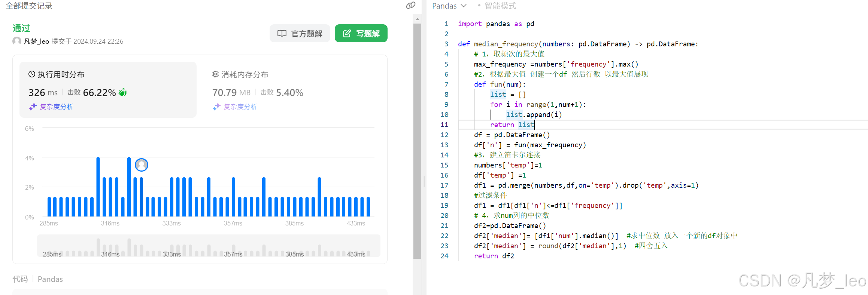Select the 执行用时分布 panel

(x=108, y=90)
